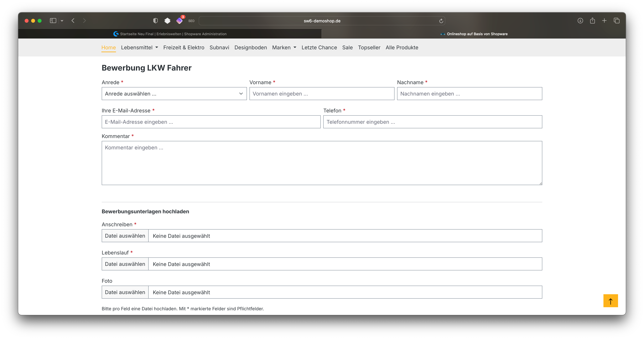
Task: Click the Kommentar text area
Action: pos(322,163)
